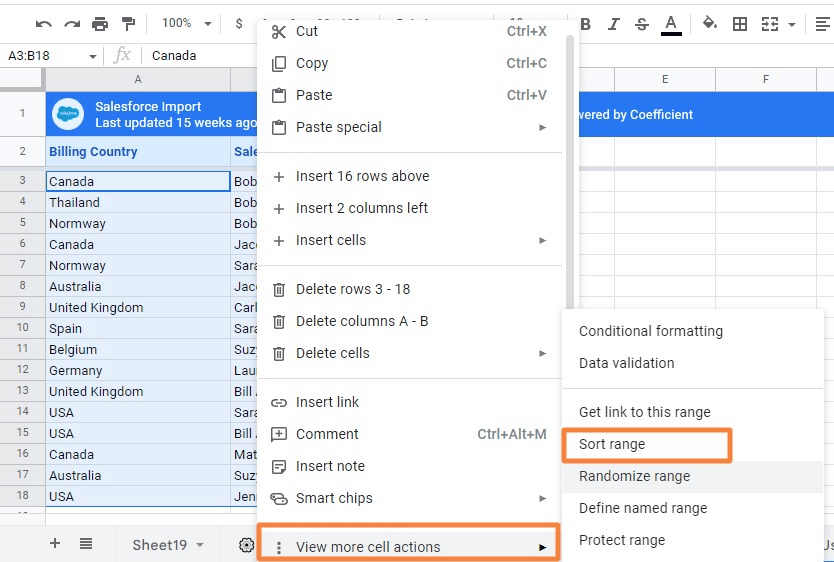Click the Salesforce logo in header
This screenshot has height=562, width=834.
pos(68,114)
